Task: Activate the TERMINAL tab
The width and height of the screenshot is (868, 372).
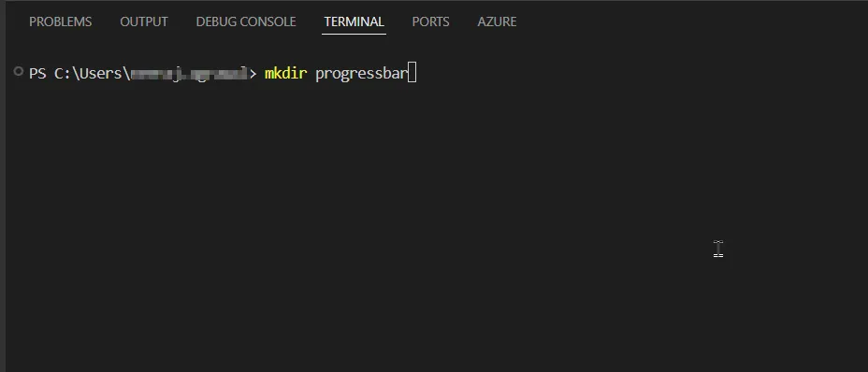Action: tap(354, 21)
